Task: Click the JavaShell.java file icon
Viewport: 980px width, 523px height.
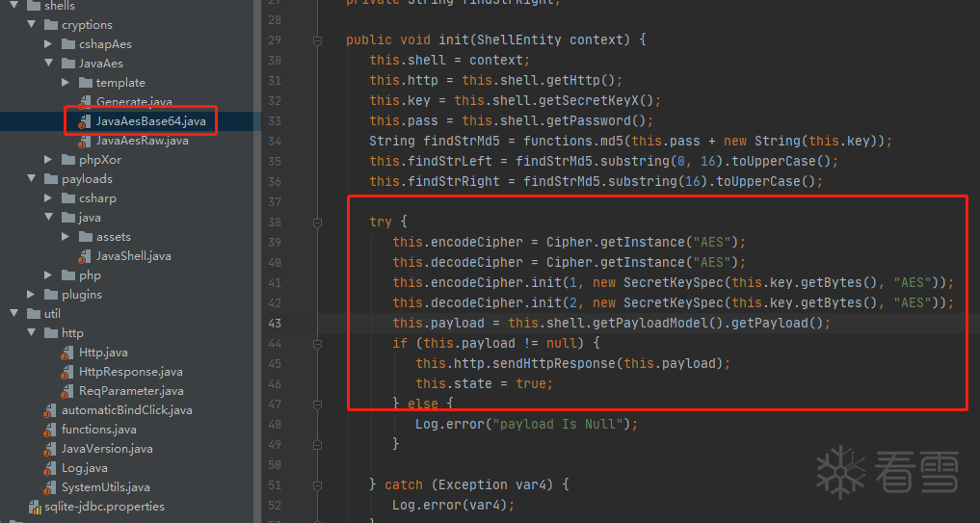Action: [x=85, y=257]
